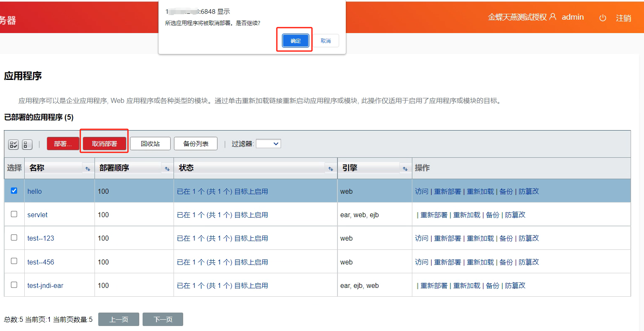Go to next page with 下一页
644x331 pixels.
(163, 319)
